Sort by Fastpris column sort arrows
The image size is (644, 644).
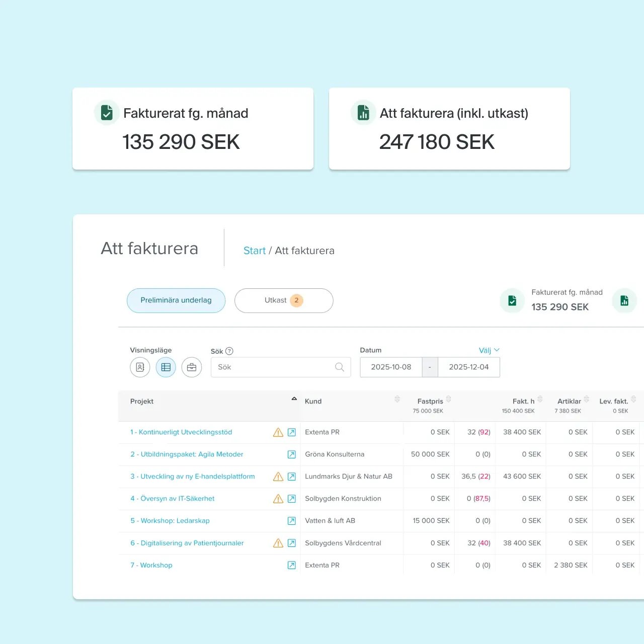448,399
